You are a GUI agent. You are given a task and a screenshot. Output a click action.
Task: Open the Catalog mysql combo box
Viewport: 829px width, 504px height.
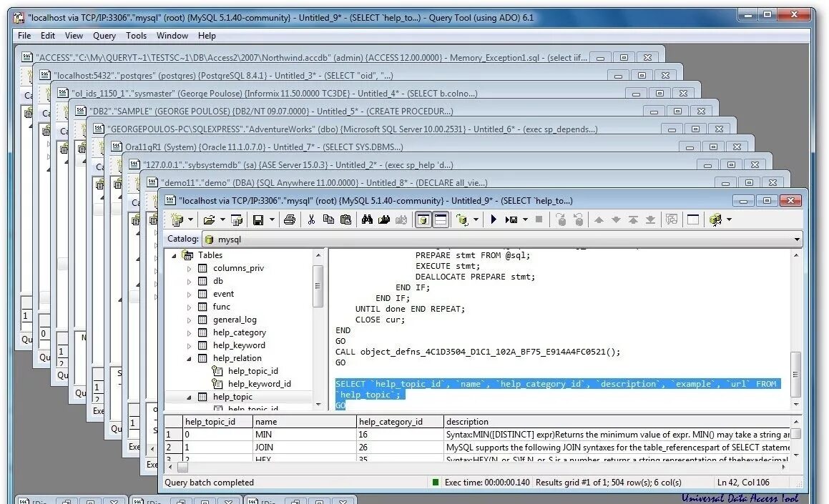pos(501,239)
